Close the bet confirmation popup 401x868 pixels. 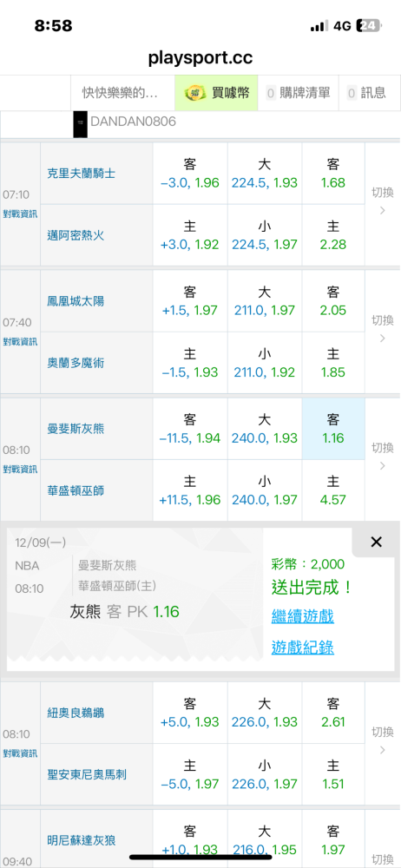(x=376, y=542)
